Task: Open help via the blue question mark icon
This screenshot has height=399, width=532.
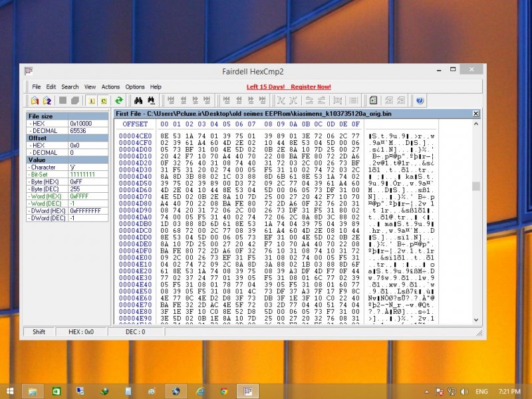Action: click(420, 100)
